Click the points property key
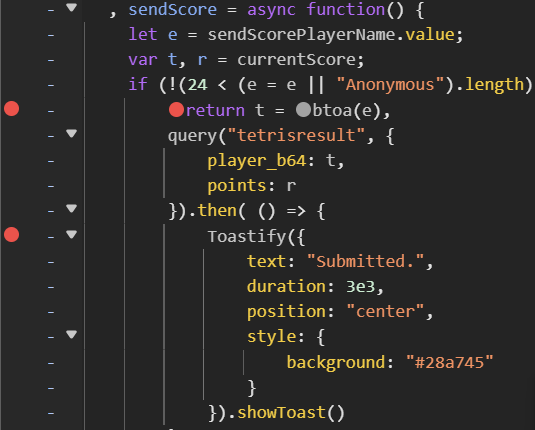 pos(237,186)
